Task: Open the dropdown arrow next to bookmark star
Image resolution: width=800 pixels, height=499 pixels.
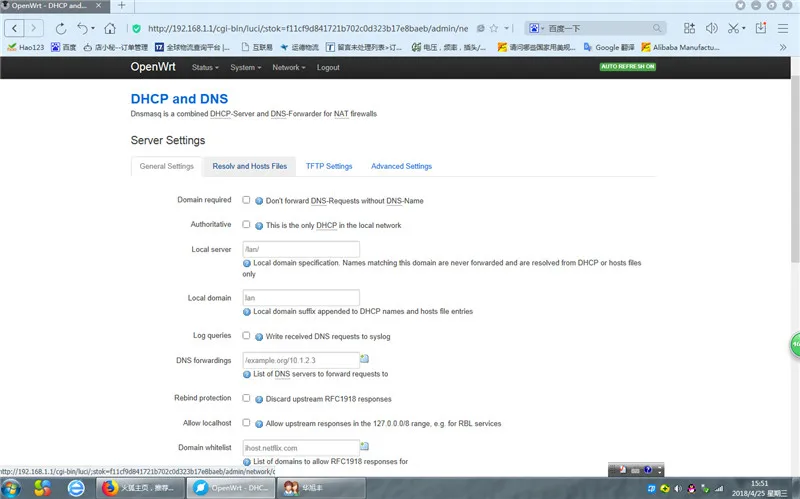Action: [506, 28]
